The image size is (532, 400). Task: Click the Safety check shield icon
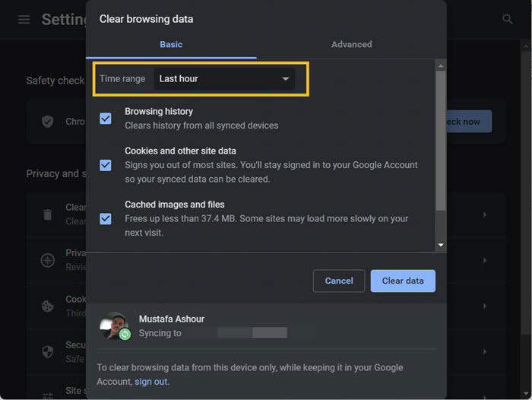coord(47,121)
